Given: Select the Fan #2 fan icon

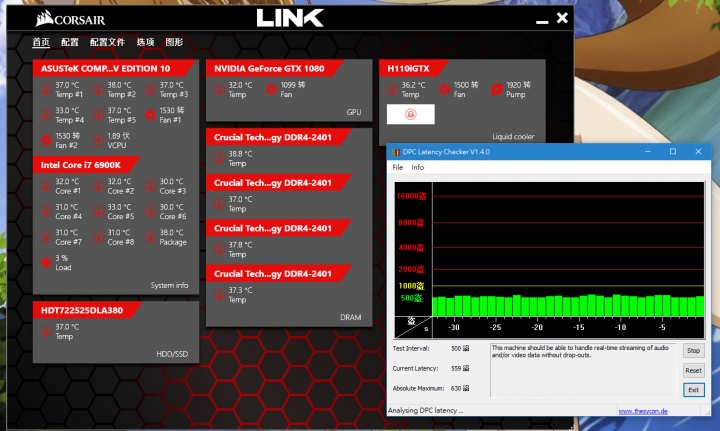Looking at the screenshot, I should click(46, 140).
